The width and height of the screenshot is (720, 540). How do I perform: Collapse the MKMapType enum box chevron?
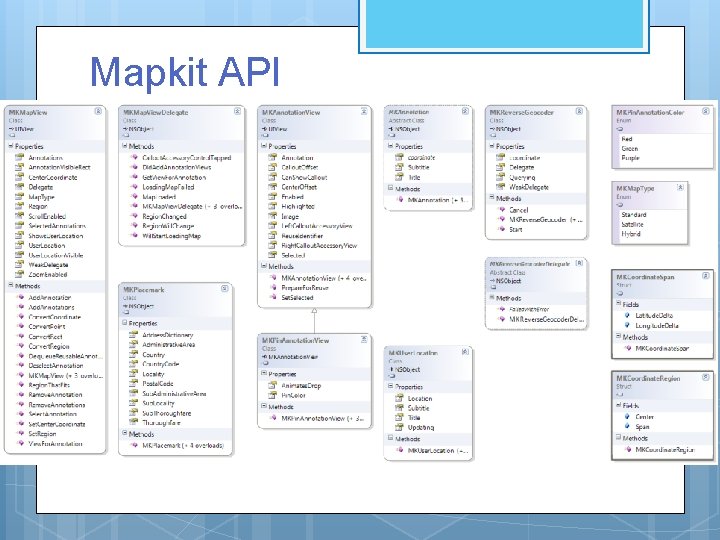681,187
